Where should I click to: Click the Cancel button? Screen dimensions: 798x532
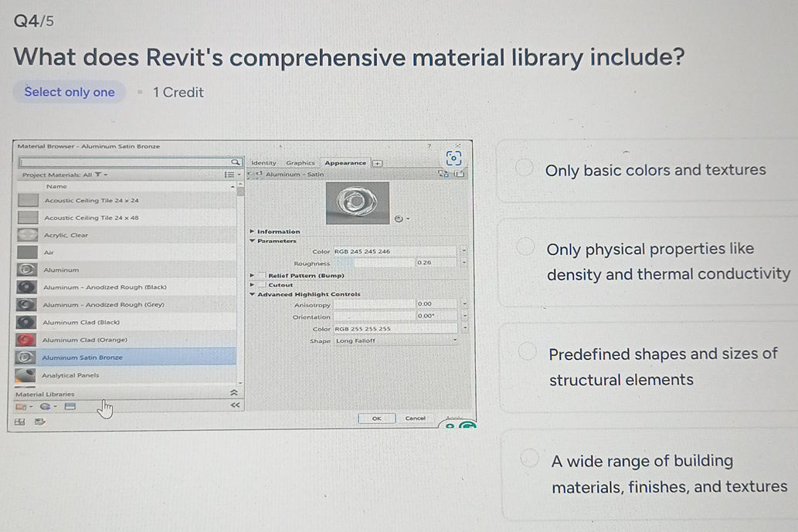click(x=415, y=418)
